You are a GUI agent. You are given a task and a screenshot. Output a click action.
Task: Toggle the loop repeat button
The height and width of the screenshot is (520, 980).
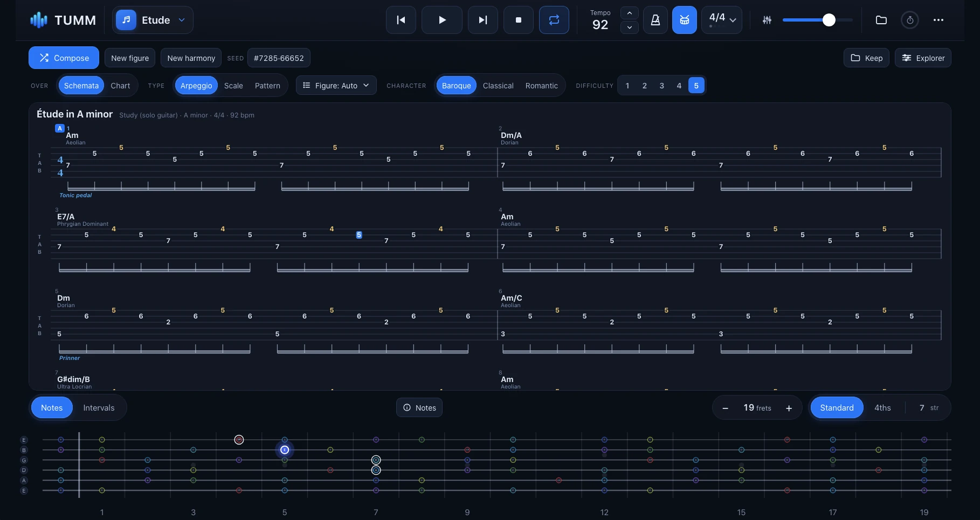tap(554, 20)
